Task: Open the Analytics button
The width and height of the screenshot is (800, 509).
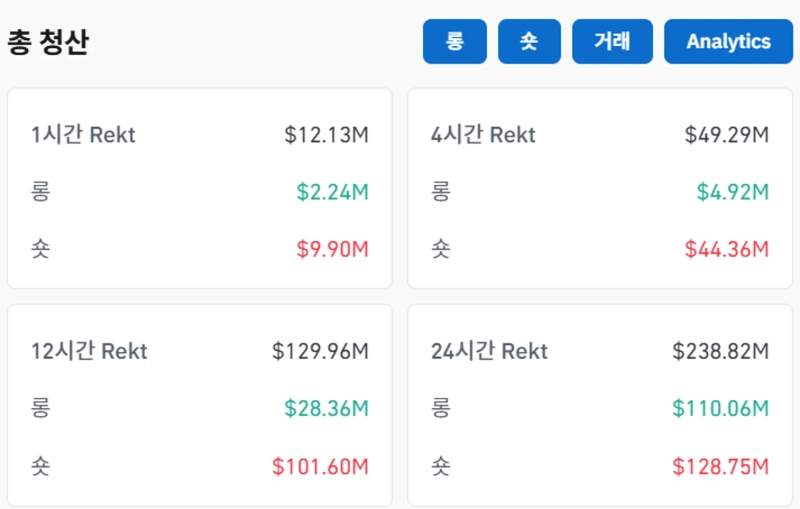Action: click(728, 42)
